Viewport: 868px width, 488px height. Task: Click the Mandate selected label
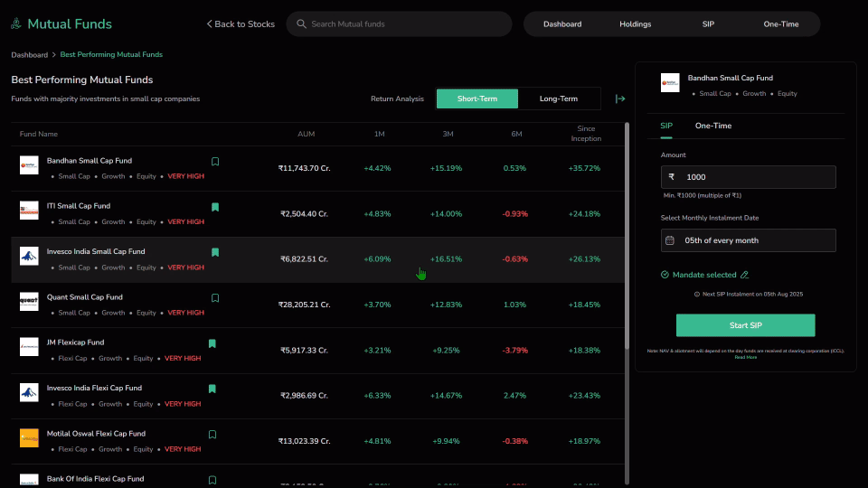704,275
